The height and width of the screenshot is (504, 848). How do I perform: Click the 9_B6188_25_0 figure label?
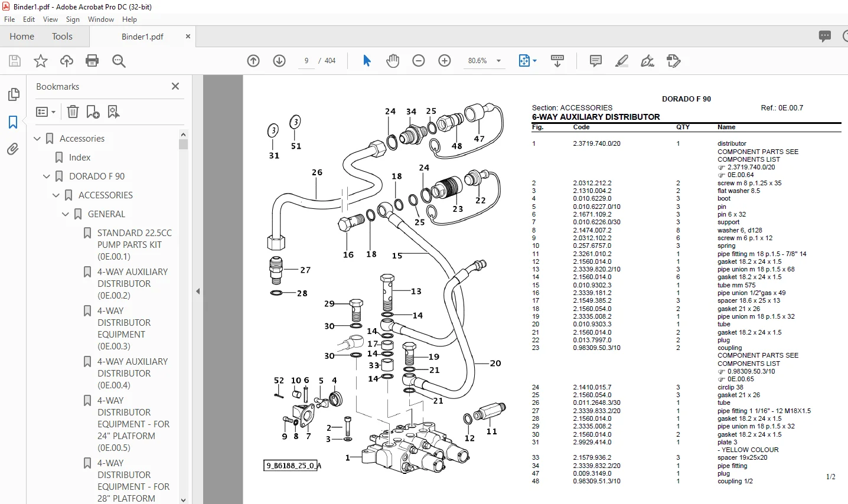point(292,466)
